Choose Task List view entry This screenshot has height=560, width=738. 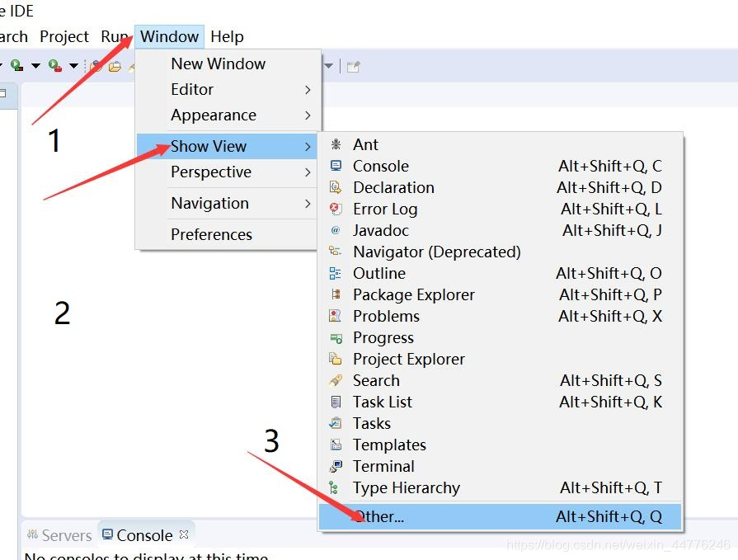pyautogui.click(x=500, y=402)
